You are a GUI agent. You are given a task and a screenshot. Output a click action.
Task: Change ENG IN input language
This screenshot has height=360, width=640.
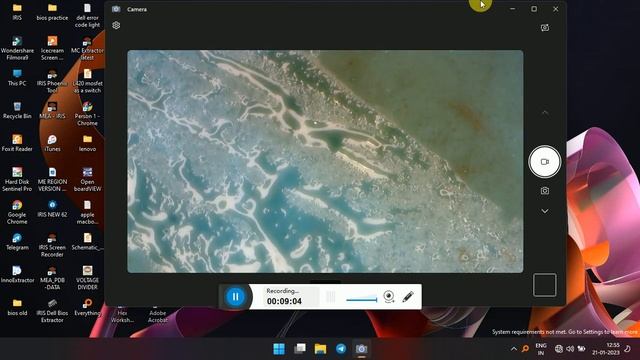tap(541, 349)
